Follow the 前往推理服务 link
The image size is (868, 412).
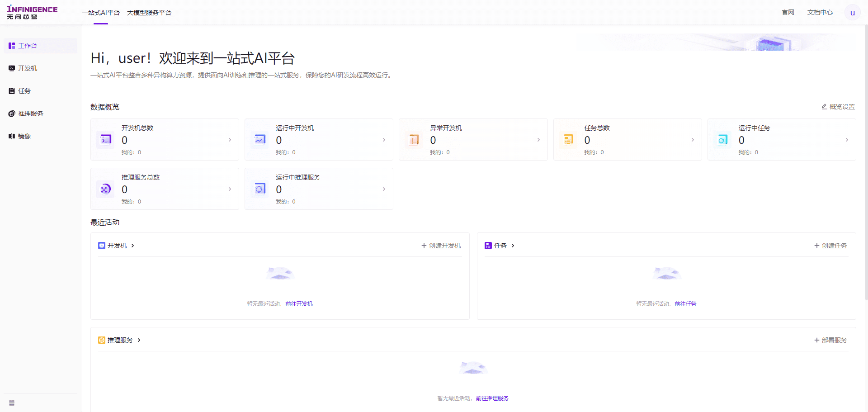click(x=492, y=398)
